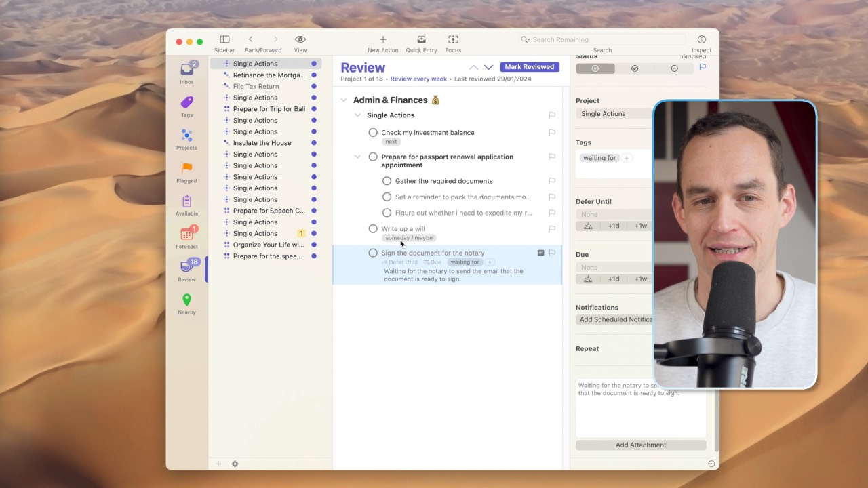
Task: Flag the Gather the required documents action
Action: click(x=552, y=181)
